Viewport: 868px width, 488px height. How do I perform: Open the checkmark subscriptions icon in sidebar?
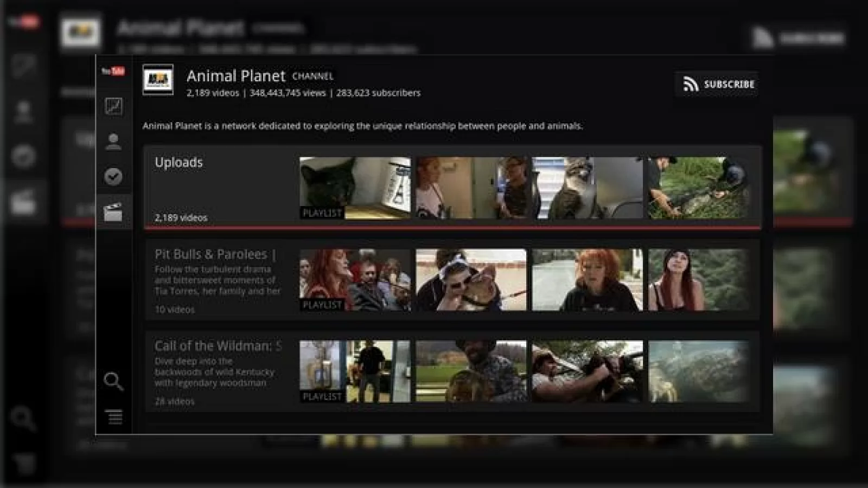click(113, 176)
